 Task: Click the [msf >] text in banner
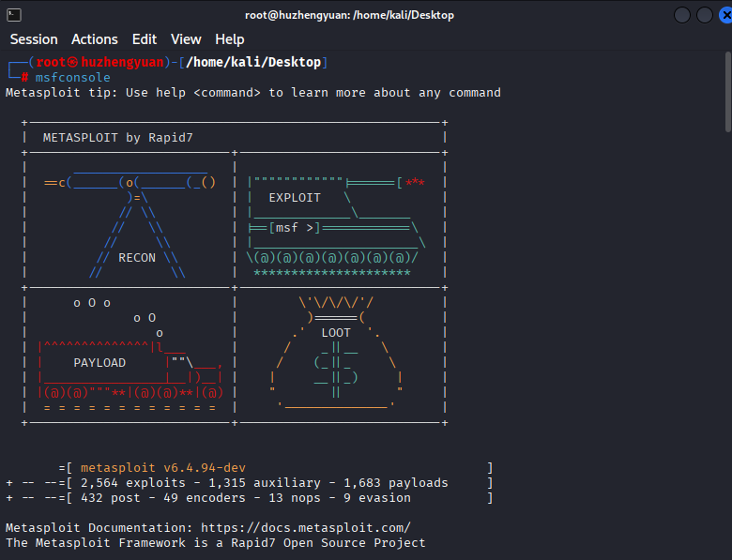coord(295,228)
